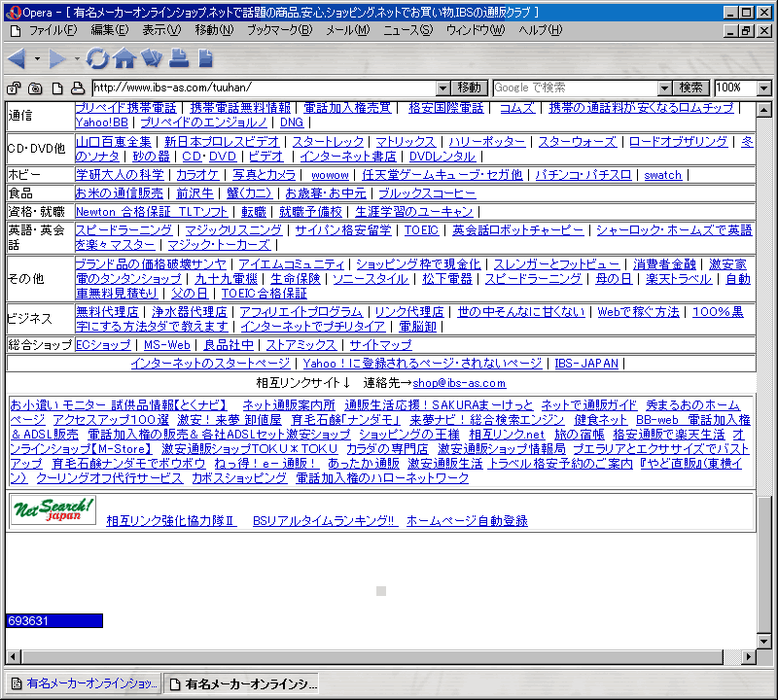Click the vertical scrollbar up arrow

tap(764, 110)
